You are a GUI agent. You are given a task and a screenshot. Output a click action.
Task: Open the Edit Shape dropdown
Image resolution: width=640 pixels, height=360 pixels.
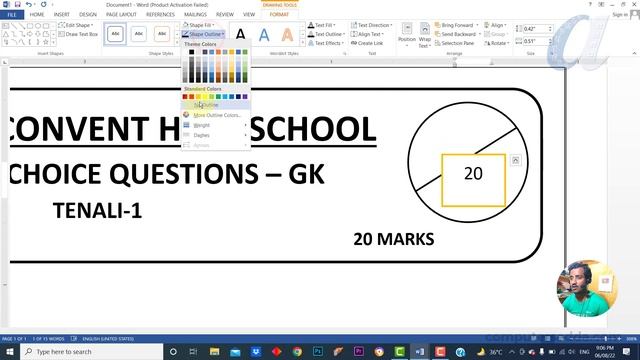pyautogui.click(x=76, y=25)
